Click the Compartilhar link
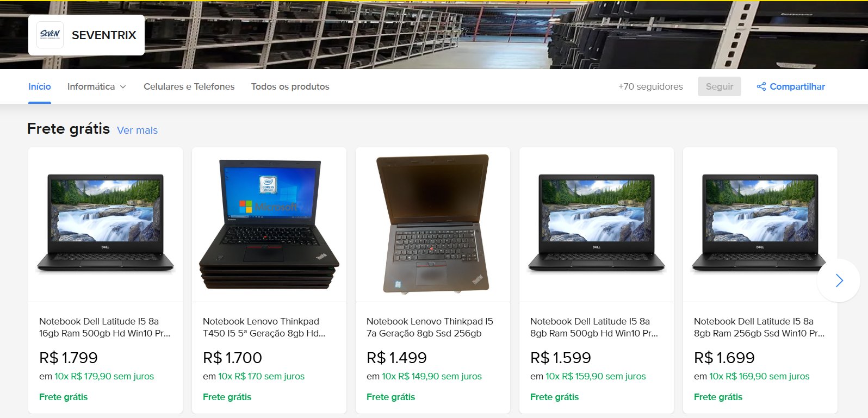The image size is (868, 418). click(797, 86)
